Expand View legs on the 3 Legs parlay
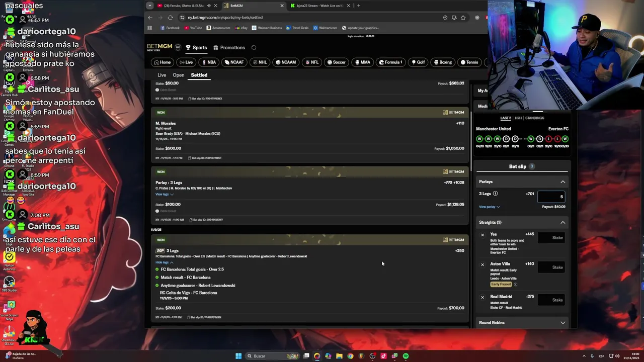 tap(164, 194)
